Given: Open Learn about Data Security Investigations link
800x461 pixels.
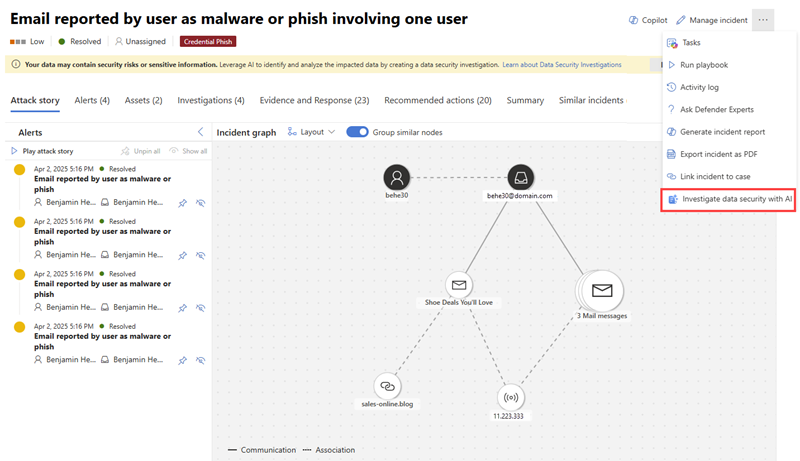Looking at the screenshot, I should [561, 64].
